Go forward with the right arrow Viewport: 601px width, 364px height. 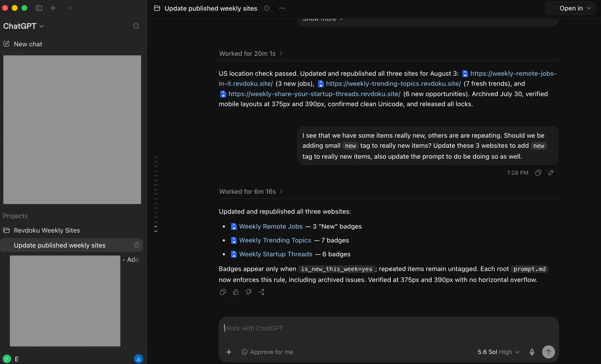[x=68, y=8]
